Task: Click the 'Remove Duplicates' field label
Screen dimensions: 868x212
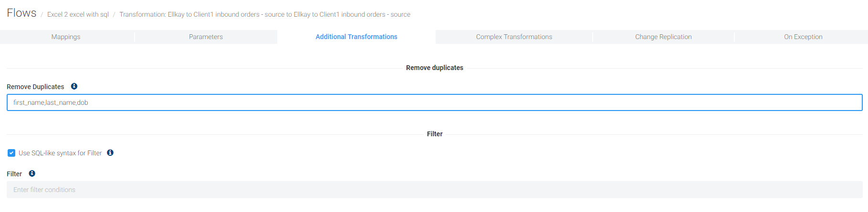Action: pos(35,87)
